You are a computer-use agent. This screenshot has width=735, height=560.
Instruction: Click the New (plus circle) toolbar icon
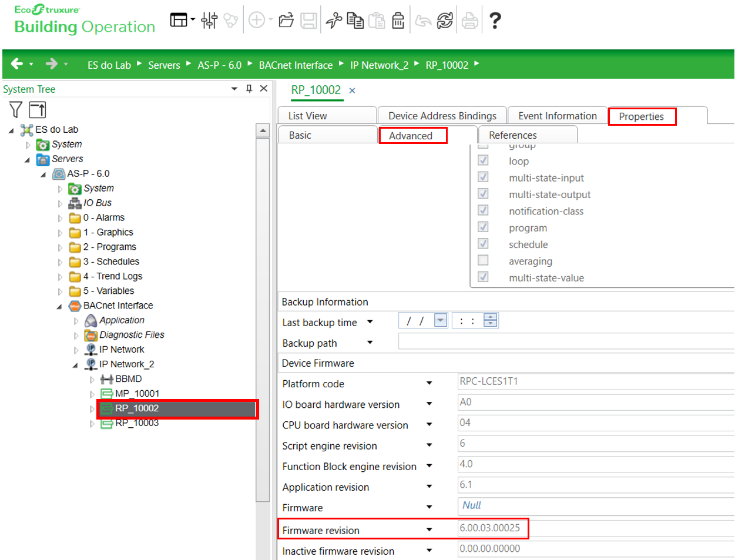coord(257,20)
